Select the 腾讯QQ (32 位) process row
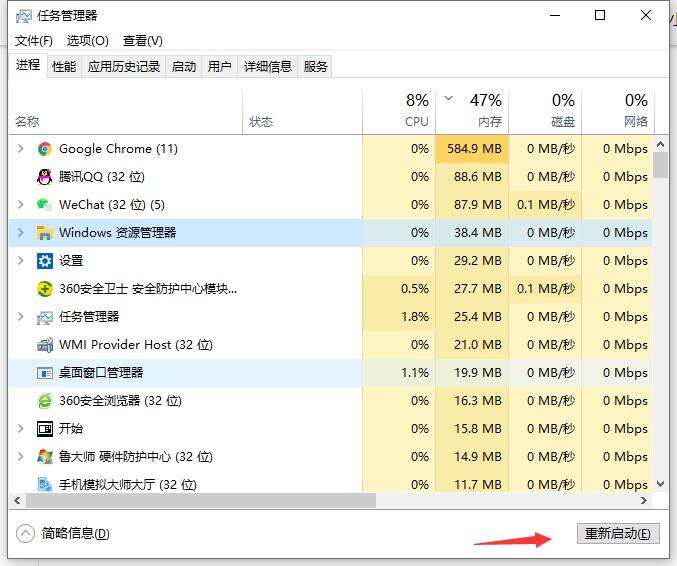The width and height of the screenshot is (677, 566). [x=330, y=177]
